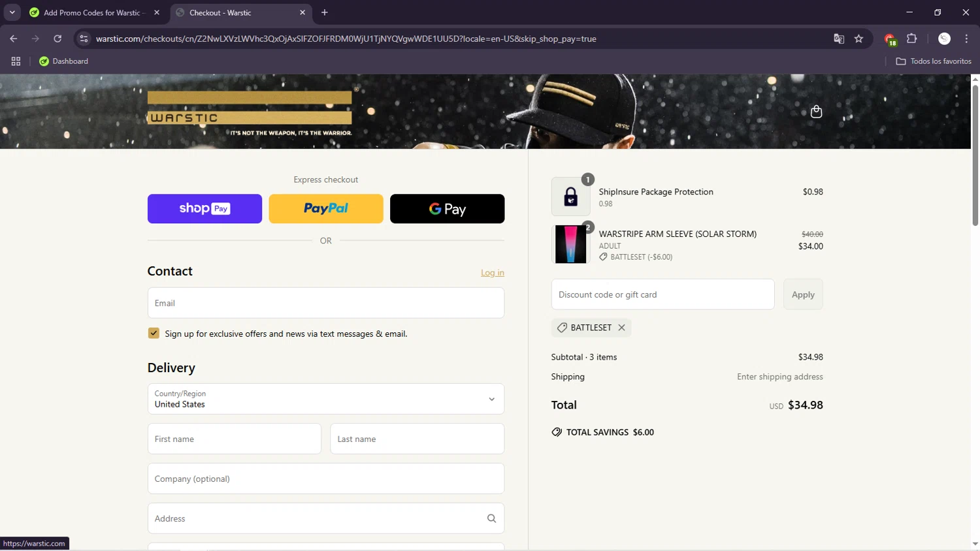Viewport: 980px width, 551px height.
Task: Click the BATTLESET discount tag chip
Action: point(591,328)
